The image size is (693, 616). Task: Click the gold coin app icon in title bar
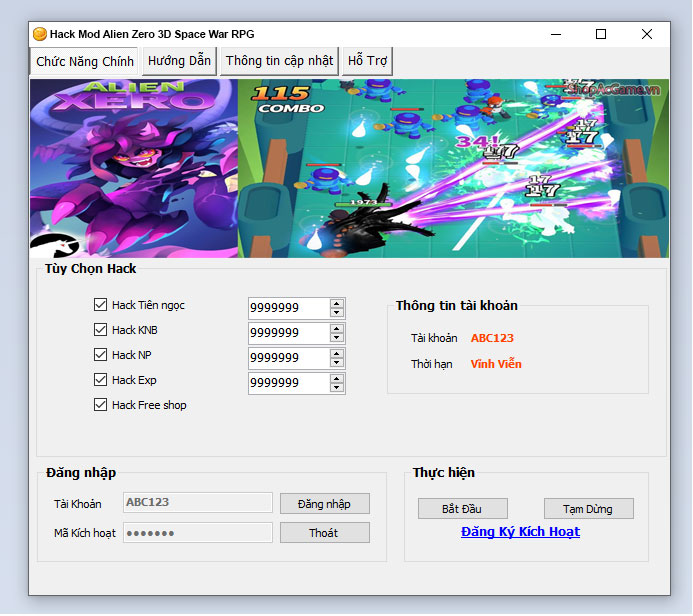[40, 34]
